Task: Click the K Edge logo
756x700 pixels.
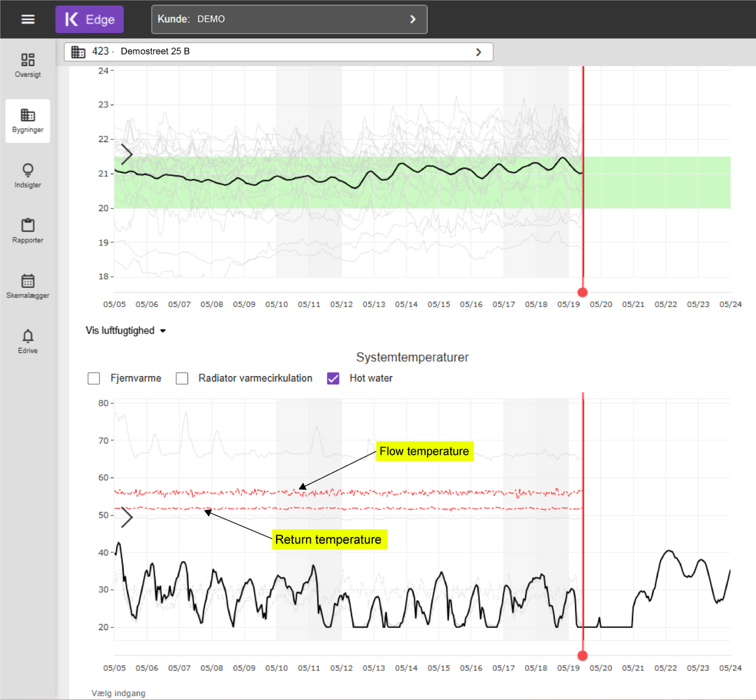Action: point(90,19)
